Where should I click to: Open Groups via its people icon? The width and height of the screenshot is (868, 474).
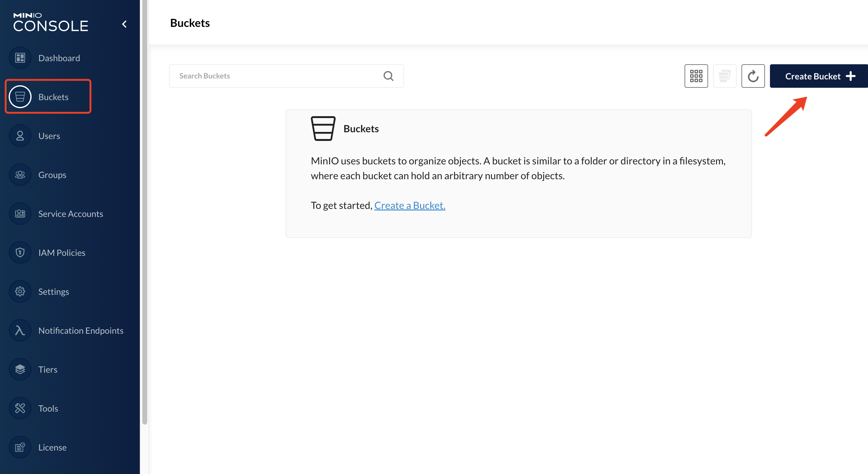[x=20, y=175]
